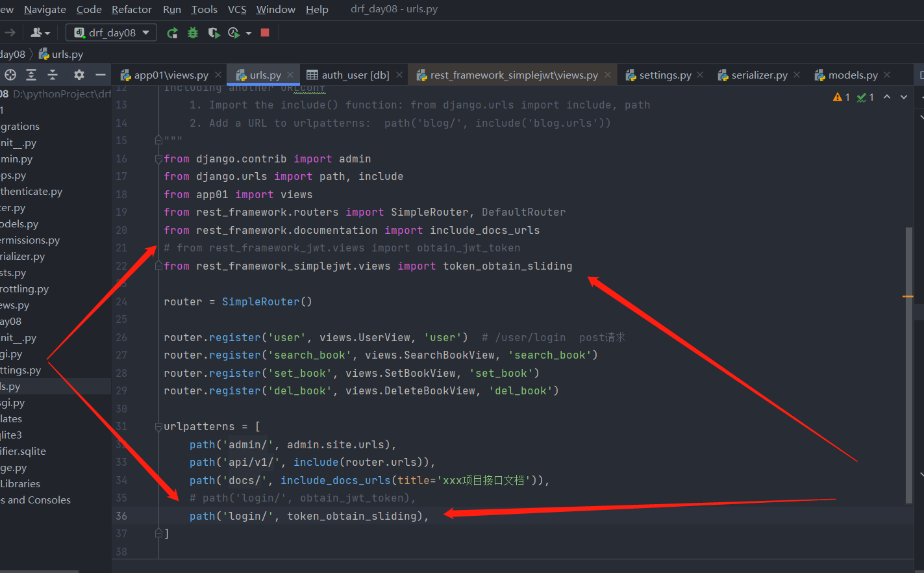924x573 pixels.
Task: Jump to next highlighted problem arrow
Action: tap(904, 97)
